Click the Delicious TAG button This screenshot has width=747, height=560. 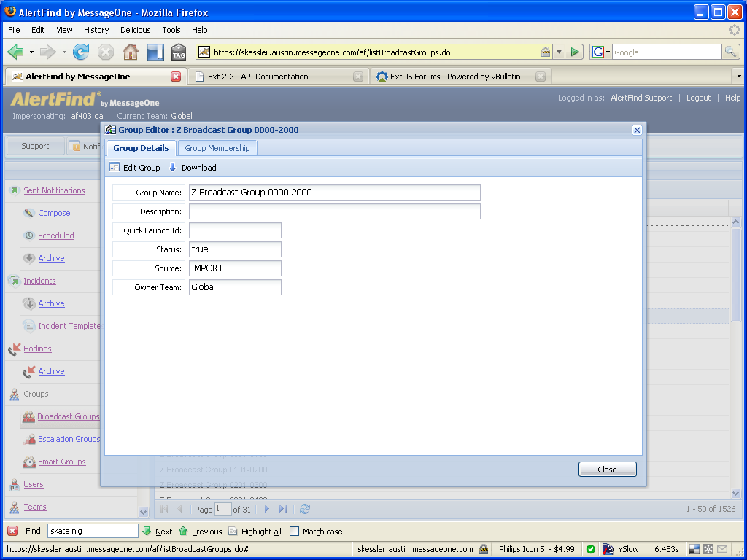click(x=179, y=52)
